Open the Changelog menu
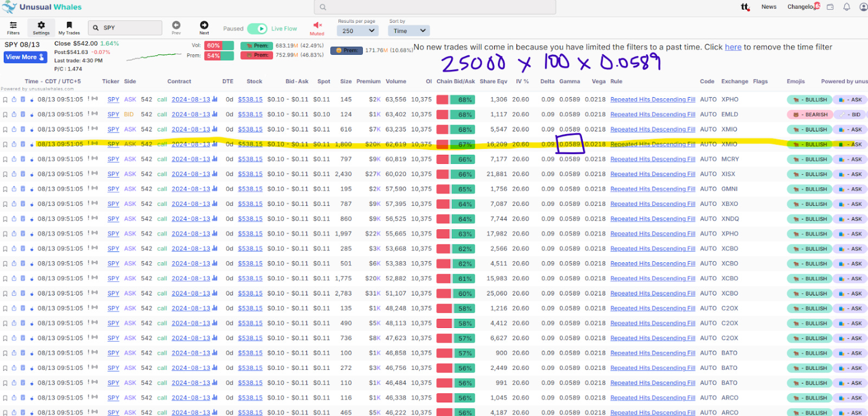868x416 pixels. tap(802, 7)
